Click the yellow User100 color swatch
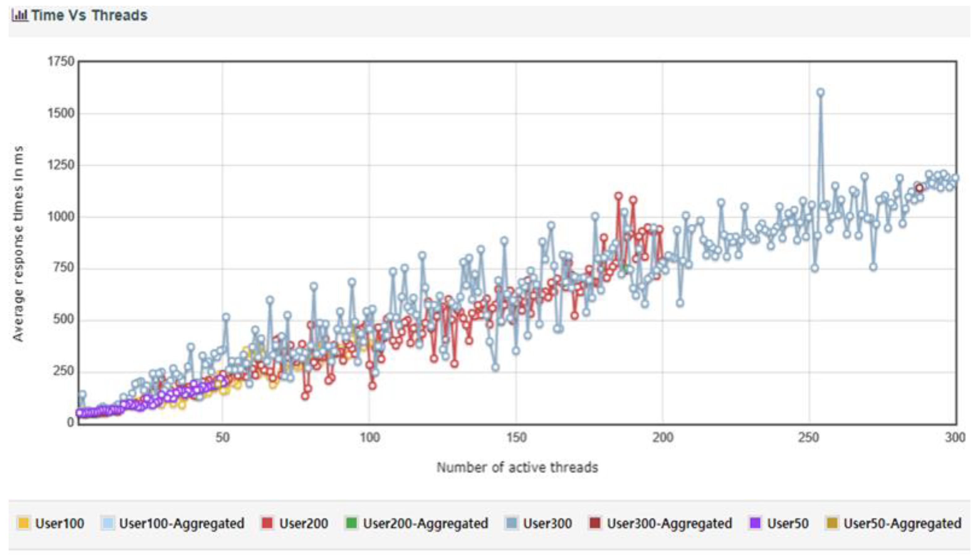980x558 pixels. 23,523
